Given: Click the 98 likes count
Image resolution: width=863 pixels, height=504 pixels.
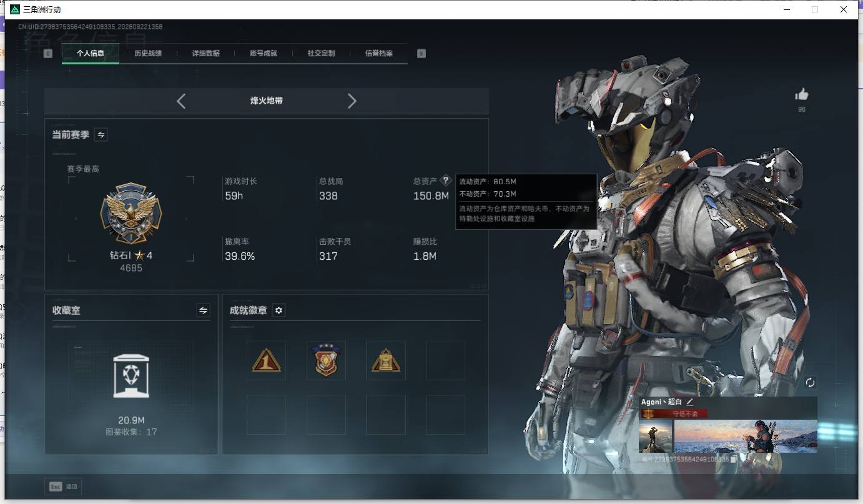Looking at the screenshot, I should pos(802,109).
